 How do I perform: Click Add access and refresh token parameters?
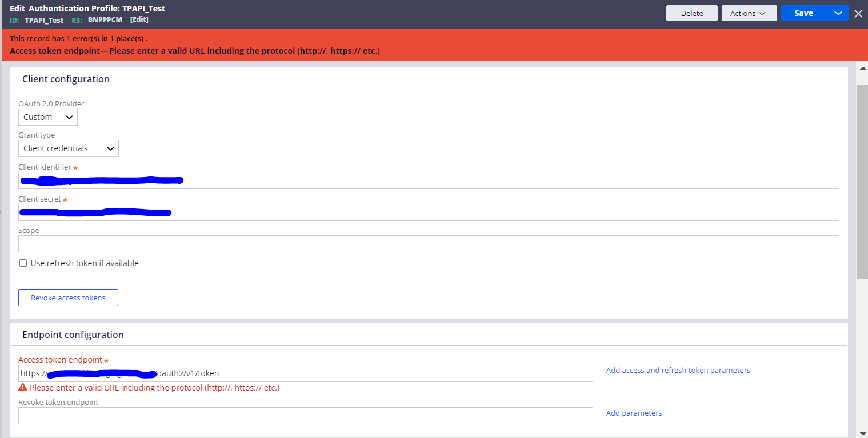click(x=678, y=370)
